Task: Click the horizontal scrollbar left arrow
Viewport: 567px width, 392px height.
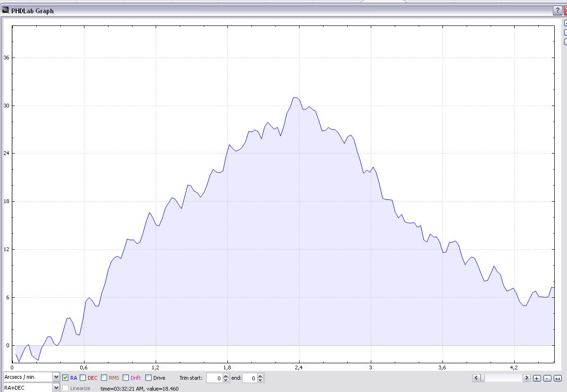Action: [476, 378]
